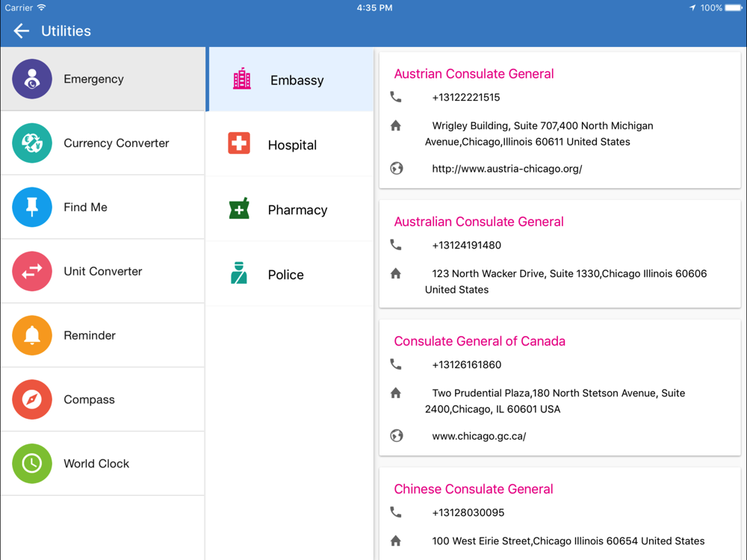Tap the Wi-Fi icon in status bar

(41, 7)
